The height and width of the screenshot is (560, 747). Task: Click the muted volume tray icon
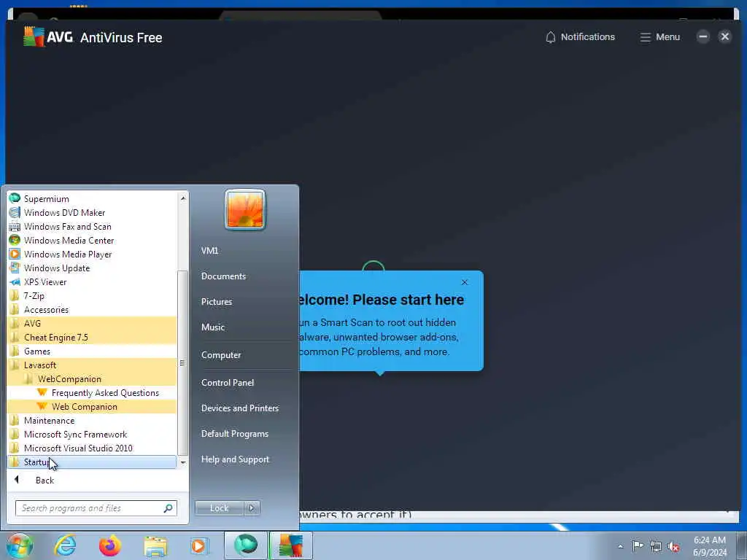point(673,547)
